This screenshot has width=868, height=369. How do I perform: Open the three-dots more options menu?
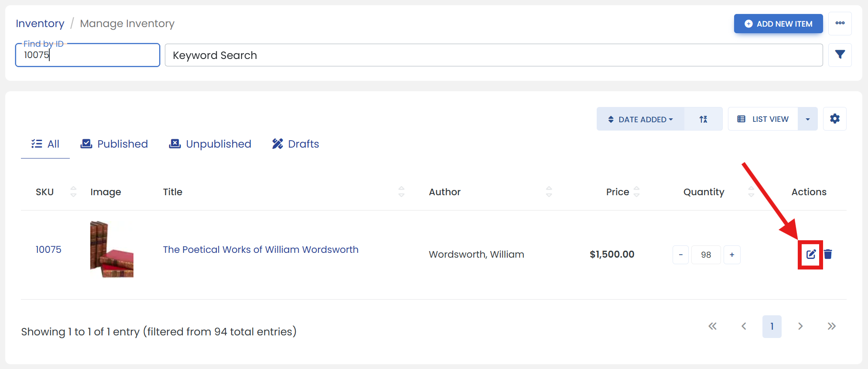(840, 24)
